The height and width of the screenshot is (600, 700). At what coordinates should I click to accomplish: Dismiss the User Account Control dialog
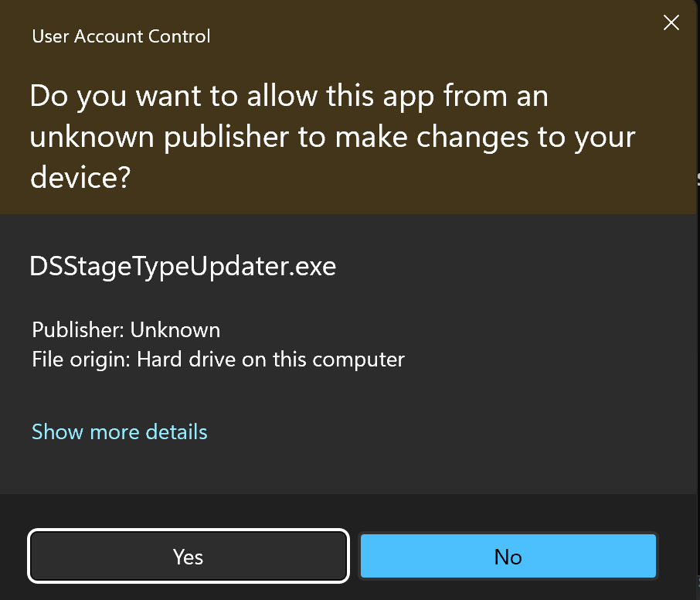(x=671, y=22)
